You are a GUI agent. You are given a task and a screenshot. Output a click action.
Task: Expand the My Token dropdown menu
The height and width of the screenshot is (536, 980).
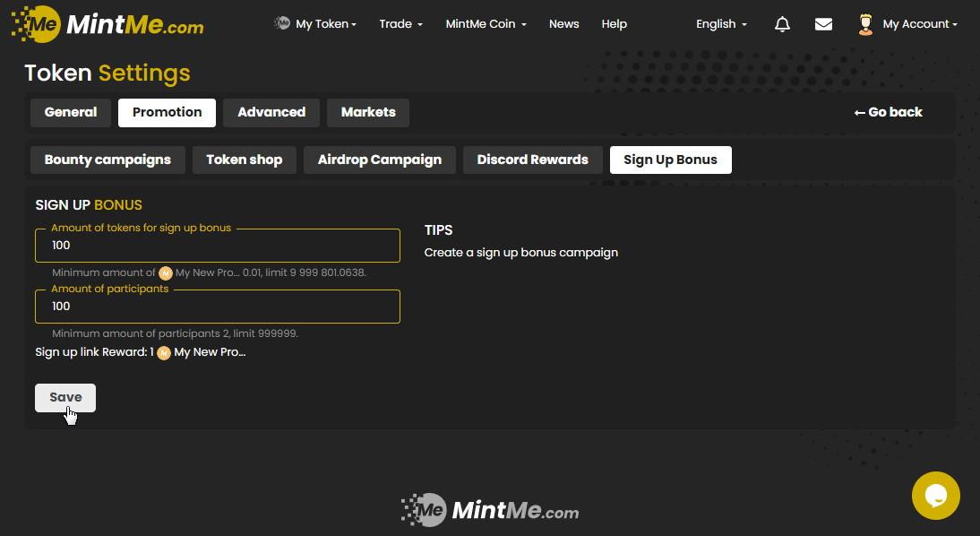pos(325,24)
